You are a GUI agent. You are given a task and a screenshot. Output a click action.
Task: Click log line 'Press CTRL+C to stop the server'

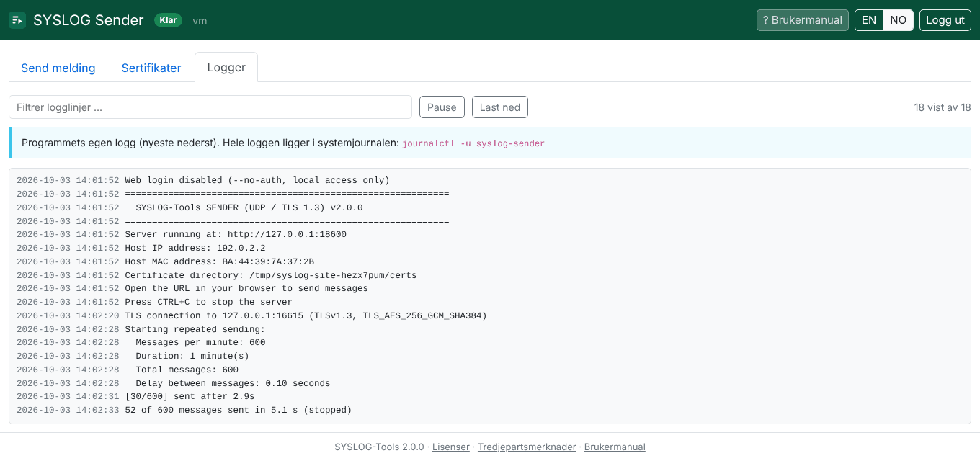(x=209, y=302)
